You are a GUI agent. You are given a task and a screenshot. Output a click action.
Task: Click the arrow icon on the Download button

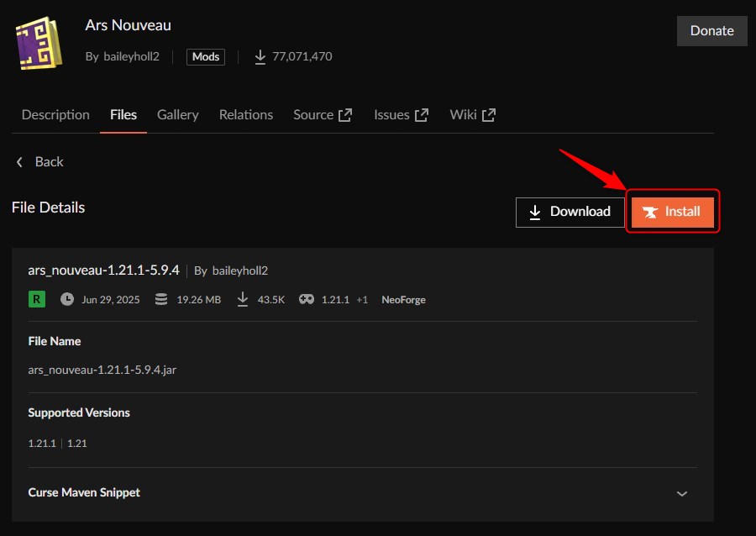[535, 213]
